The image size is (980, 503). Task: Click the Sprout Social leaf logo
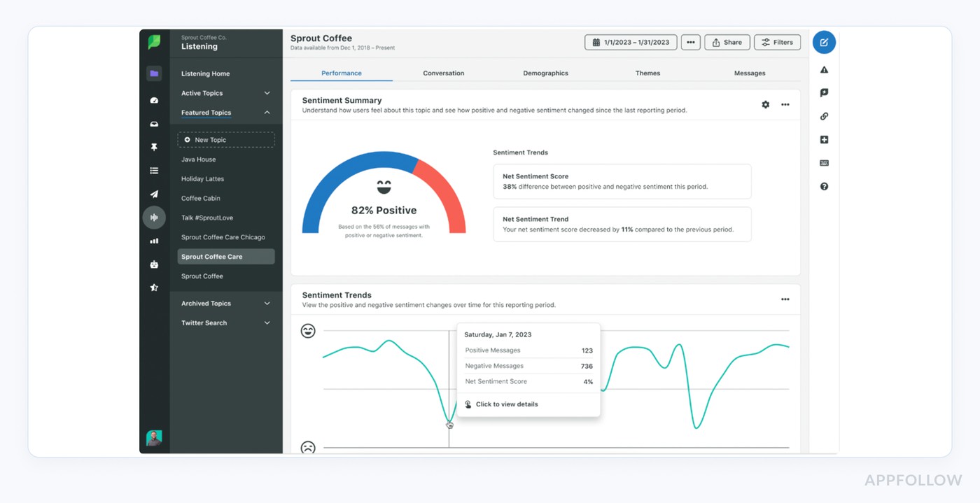coord(154,42)
